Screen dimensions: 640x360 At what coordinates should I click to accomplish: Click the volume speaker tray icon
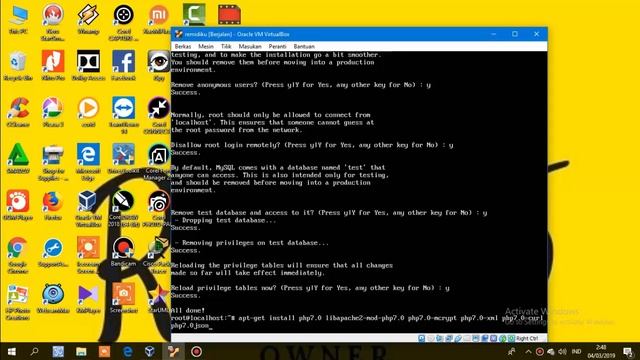562,351
